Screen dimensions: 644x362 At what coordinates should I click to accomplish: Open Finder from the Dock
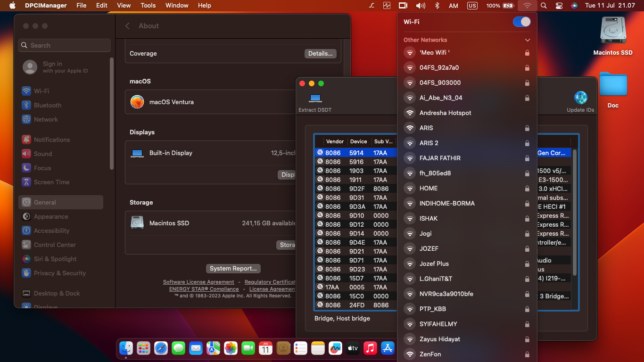(x=126, y=348)
